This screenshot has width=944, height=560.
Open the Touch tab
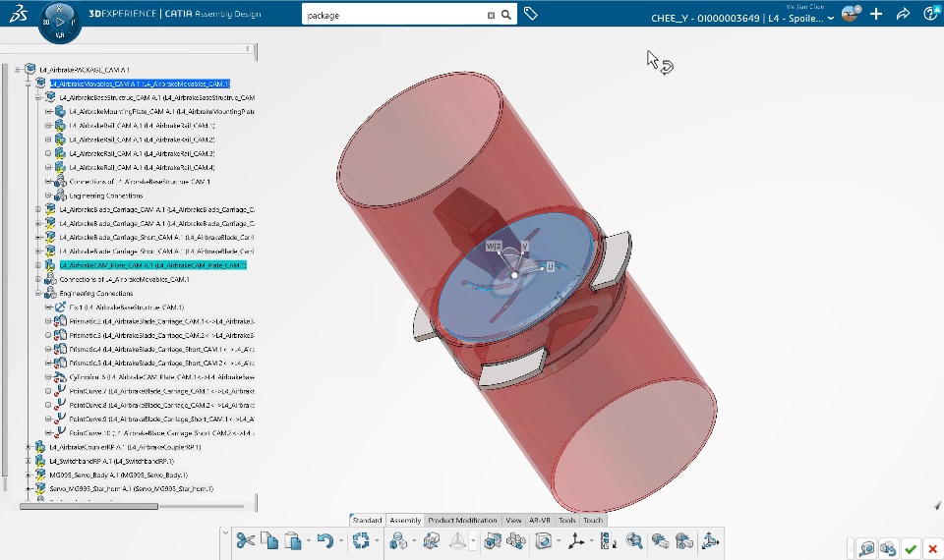click(x=593, y=521)
